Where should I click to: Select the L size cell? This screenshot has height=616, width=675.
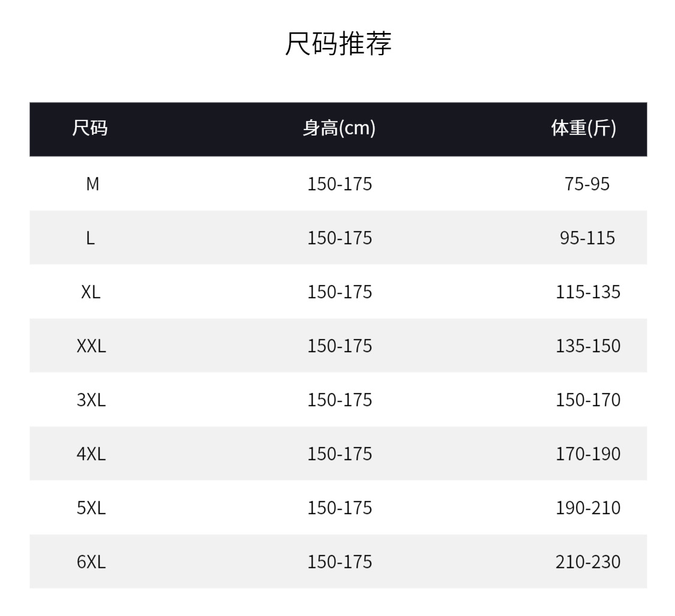coord(90,238)
